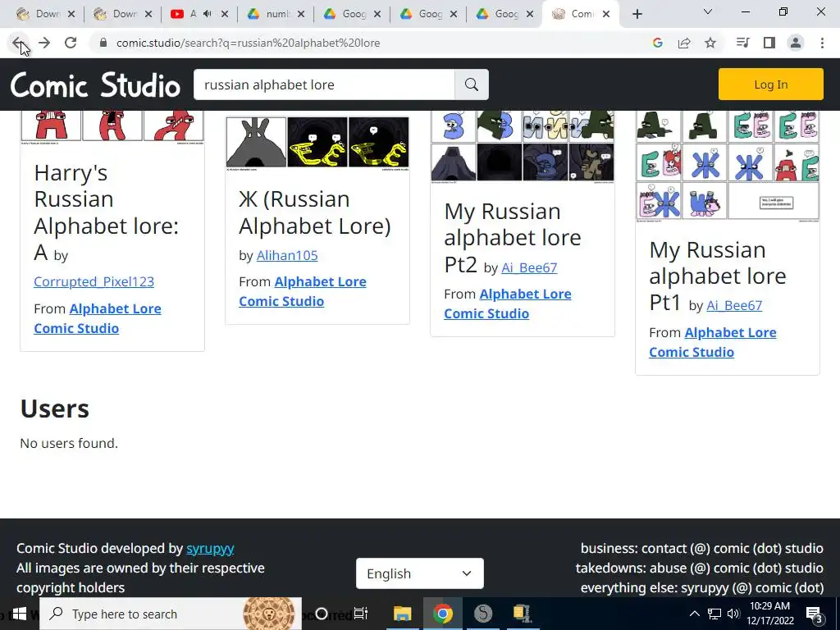
Task: Share this page via share icon
Action: point(684,43)
